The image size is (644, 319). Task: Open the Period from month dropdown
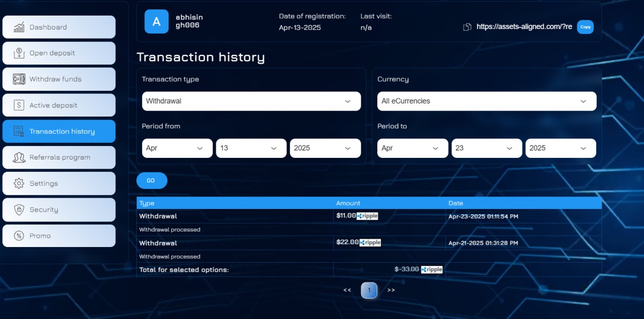click(x=177, y=148)
